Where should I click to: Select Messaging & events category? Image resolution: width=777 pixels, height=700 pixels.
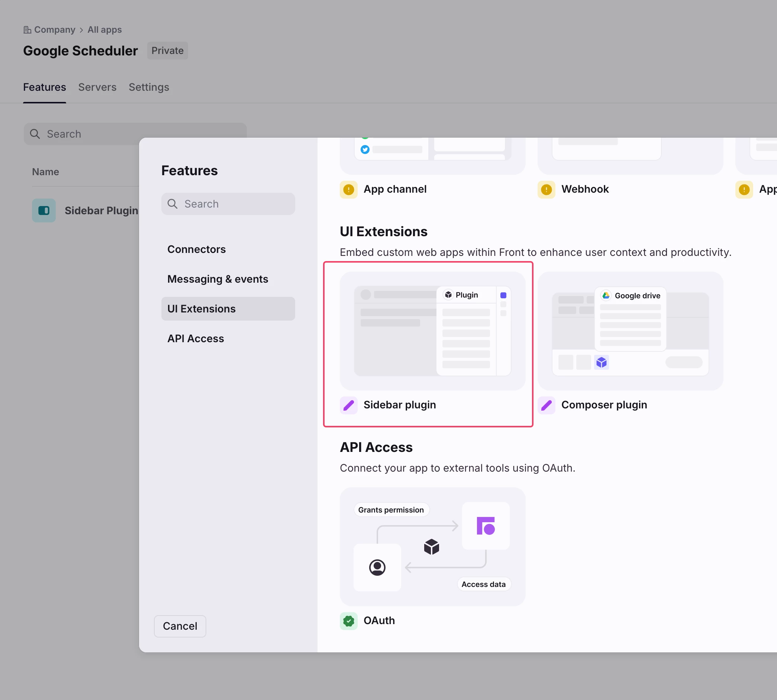pyautogui.click(x=217, y=279)
